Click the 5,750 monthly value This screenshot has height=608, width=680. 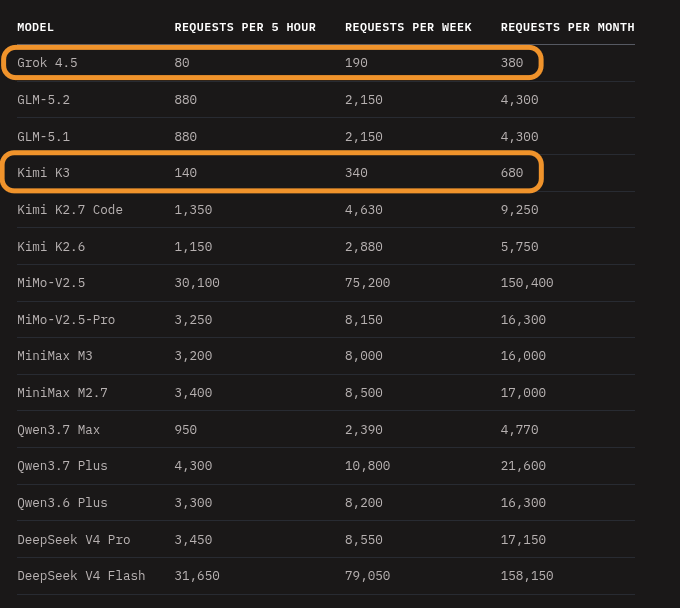(519, 247)
